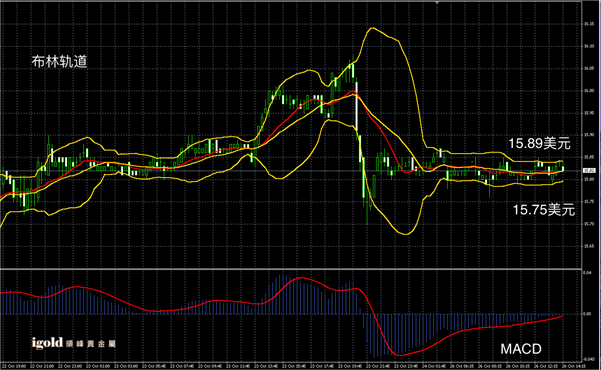
Task: Select the 15.89美元 resistance annotation
Action: [x=540, y=143]
